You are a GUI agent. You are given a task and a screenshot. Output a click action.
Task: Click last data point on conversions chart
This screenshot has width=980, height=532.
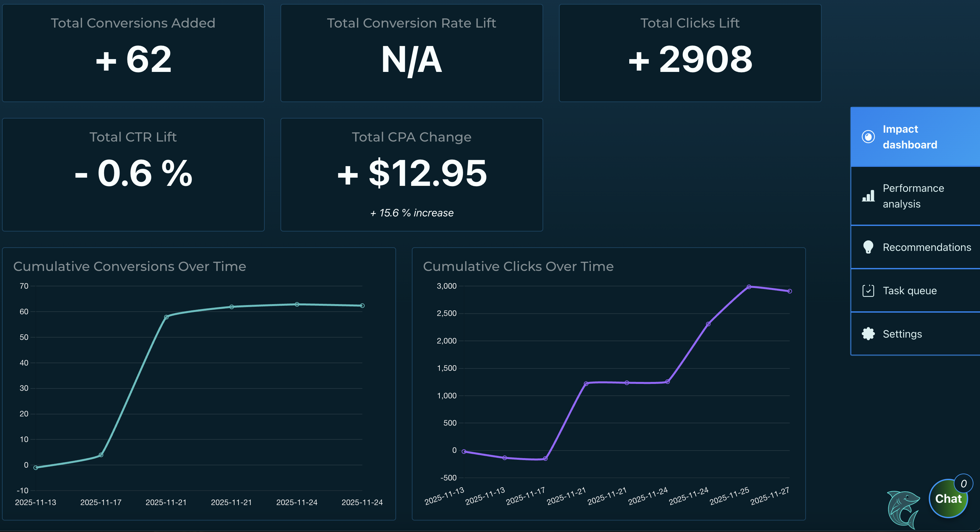point(362,306)
